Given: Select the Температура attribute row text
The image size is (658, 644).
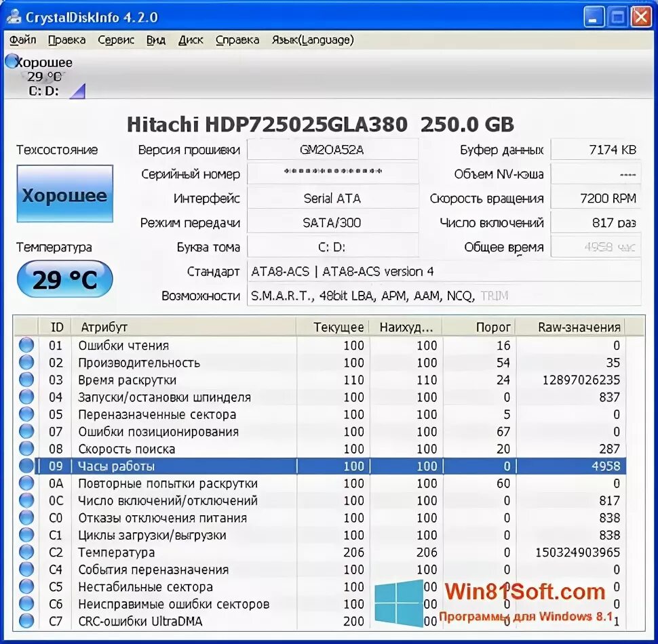Looking at the screenshot, I should tap(116, 552).
